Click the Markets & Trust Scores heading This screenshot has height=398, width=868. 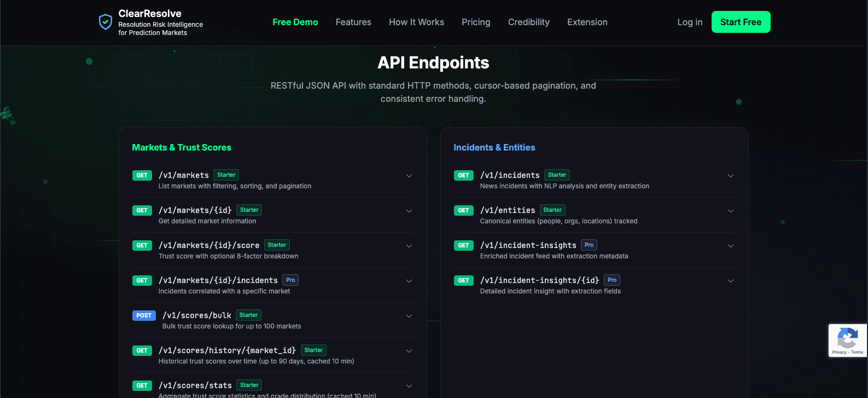pyautogui.click(x=182, y=147)
